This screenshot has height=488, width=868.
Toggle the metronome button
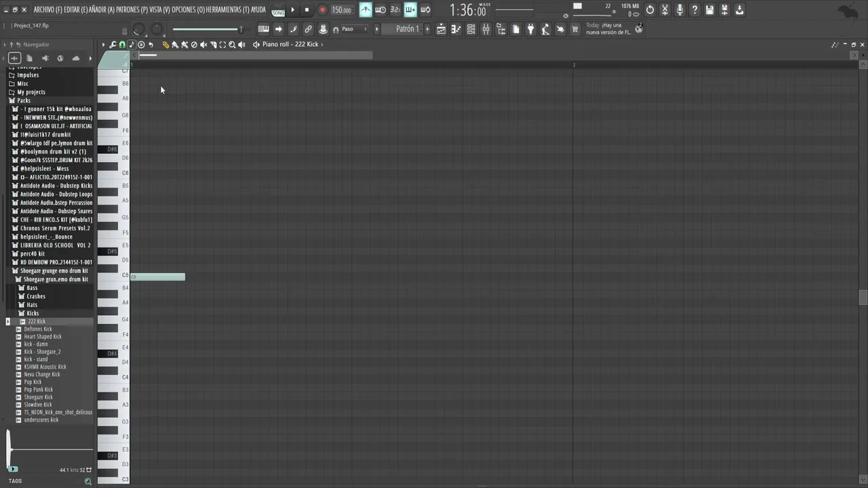click(366, 10)
